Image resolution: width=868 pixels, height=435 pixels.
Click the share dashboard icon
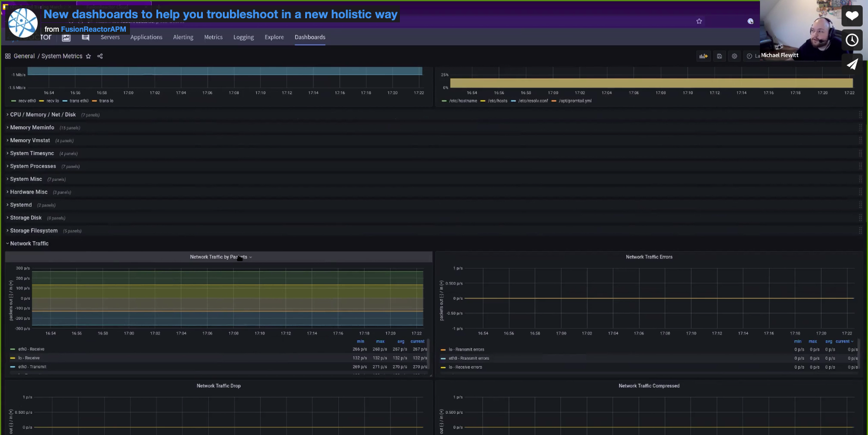pos(100,56)
